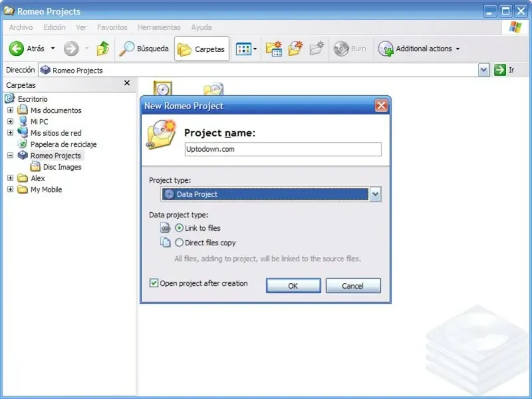532x399 pixels.
Task: Open the views button dropdown arrow
Action: (255, 49)
